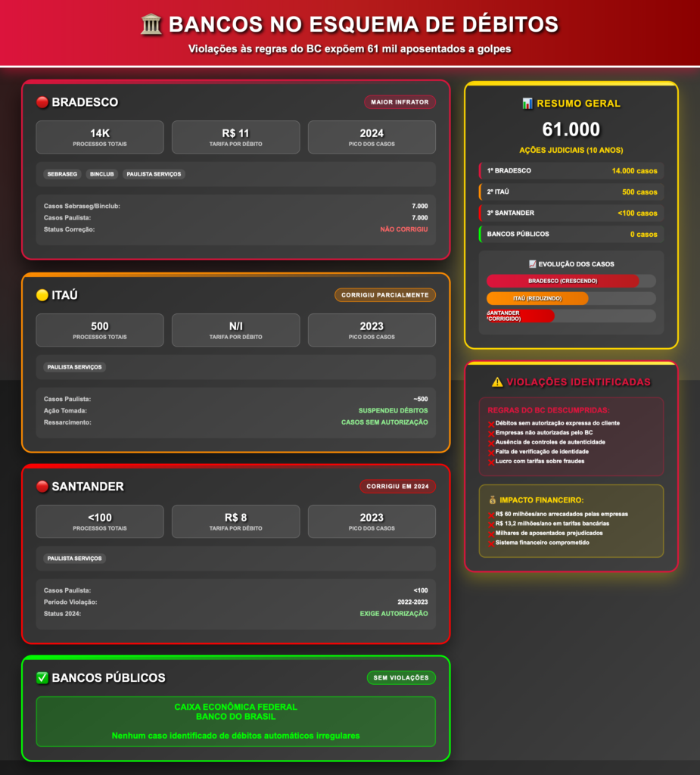Image resolution: width=700 pixels, height=775 pixels.
Task: Click the 'EXIGE AUTORIZAÇÃO' status value
Action: (394, 613)
